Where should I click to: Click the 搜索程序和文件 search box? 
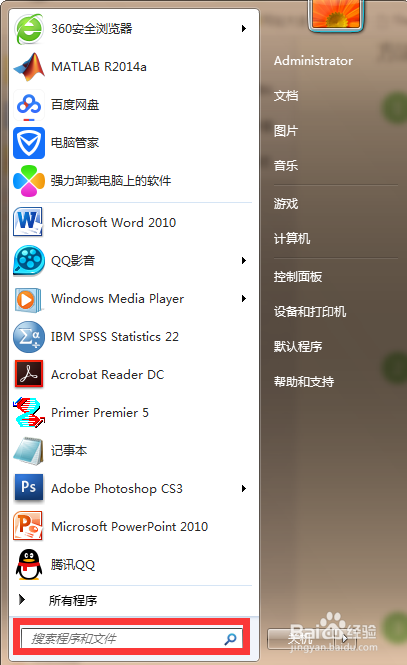point(132,638)
